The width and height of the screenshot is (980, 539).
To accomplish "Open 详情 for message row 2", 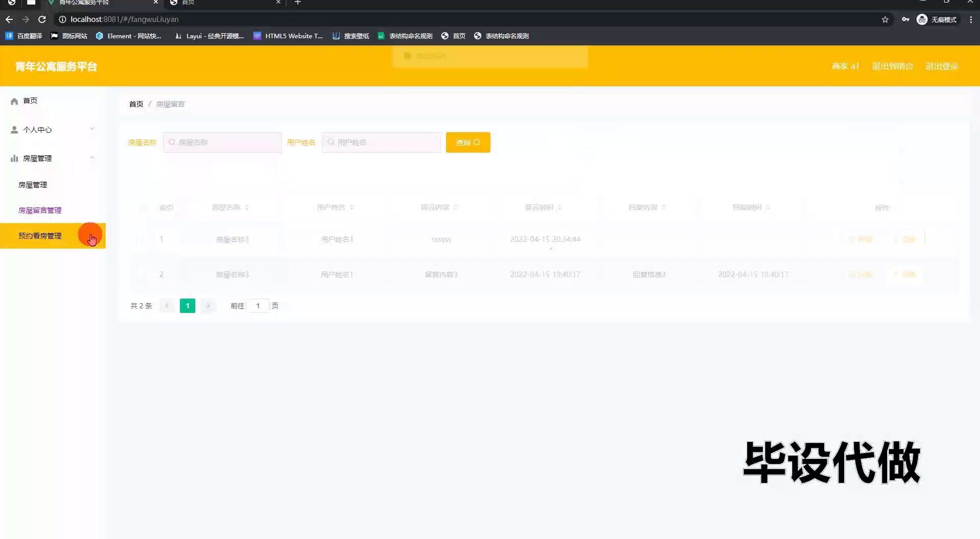I will (x=861, y=275).
